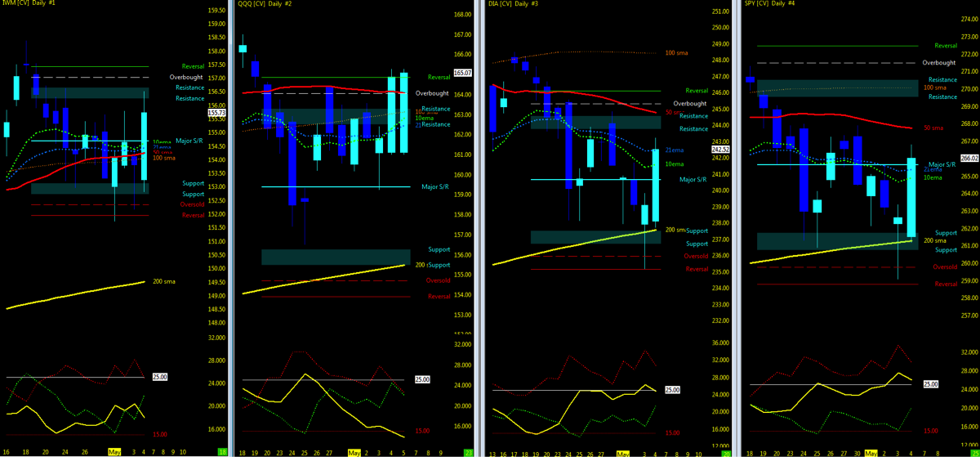Click the red Reversal label on SPY chart
Screen dimensions: 980x457
[946, 284]
